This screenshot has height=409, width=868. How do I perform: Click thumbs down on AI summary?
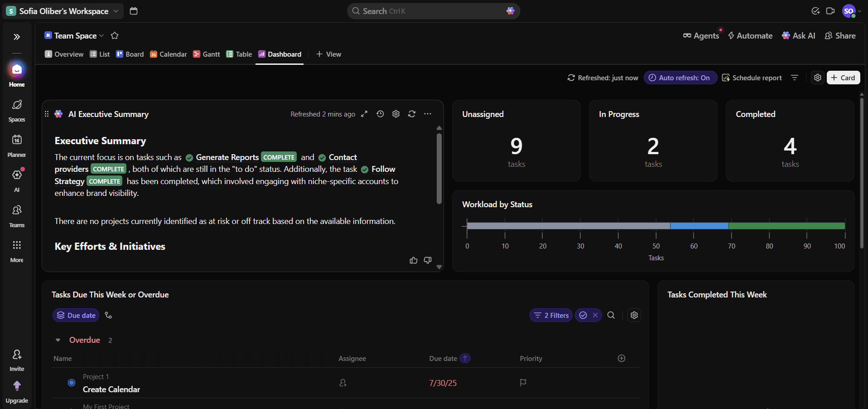click(x=427, y=260)
